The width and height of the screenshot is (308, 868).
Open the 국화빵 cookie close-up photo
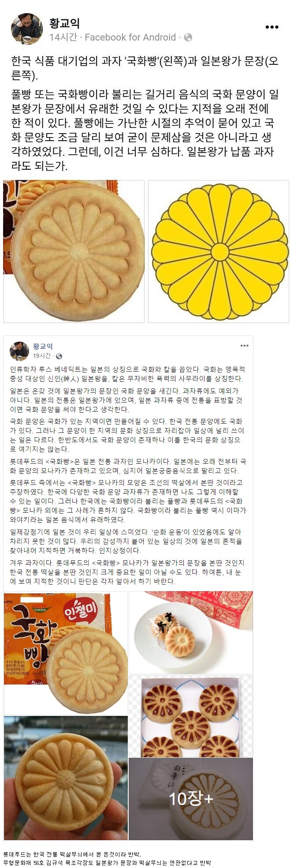(x=74, y=251)
